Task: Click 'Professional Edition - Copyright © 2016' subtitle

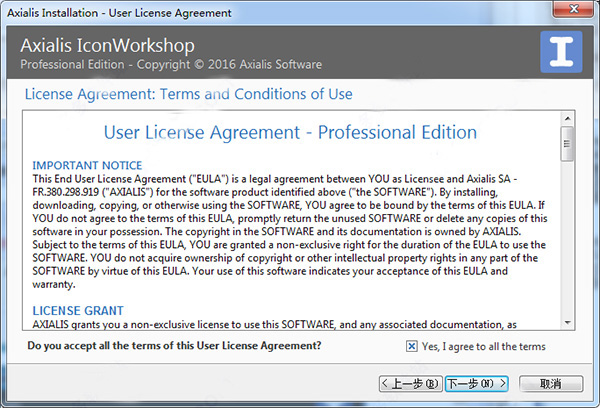Action: pos(171,64)
